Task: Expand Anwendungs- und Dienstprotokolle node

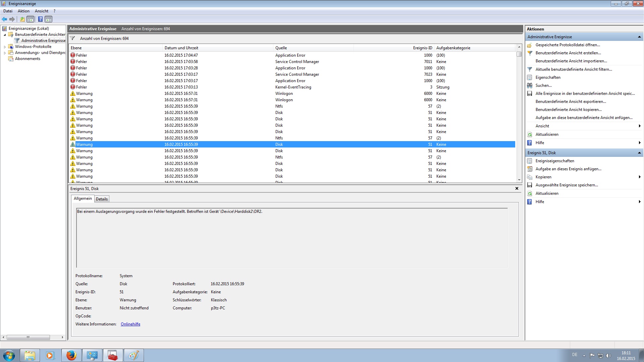Action: pyautogui.click(x=5, y=53)
